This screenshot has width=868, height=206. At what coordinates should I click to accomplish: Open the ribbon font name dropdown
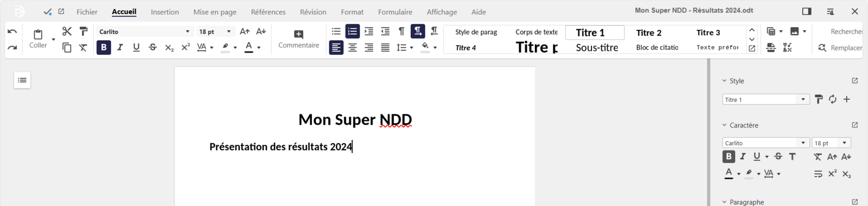[188, 32]
